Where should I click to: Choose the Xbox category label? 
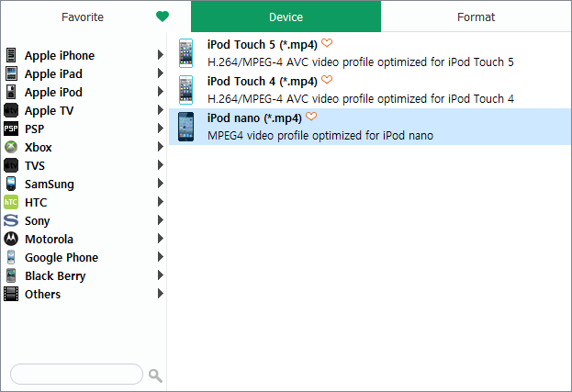(x=39, y=147)
